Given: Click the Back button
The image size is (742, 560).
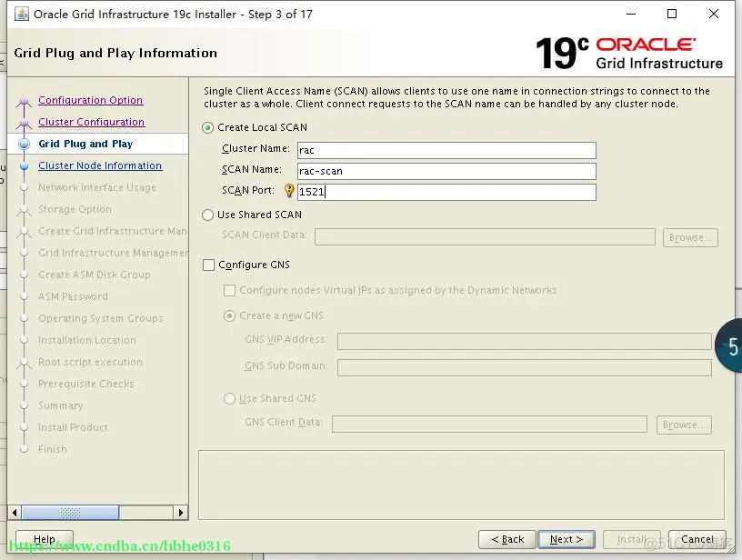Looking at the screenshot, I should (x=507, y=539).
